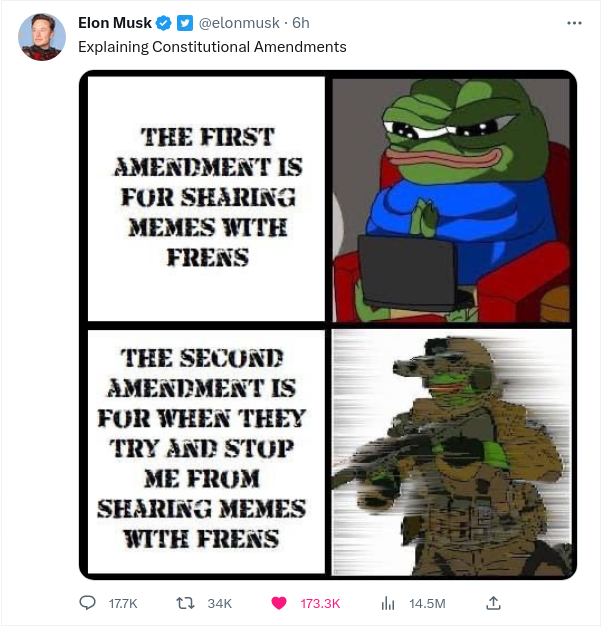Image resolution: width=602 pixels, height=627 pixels.
Task: Click the share upload arrow icon
Action: point(493,603)
